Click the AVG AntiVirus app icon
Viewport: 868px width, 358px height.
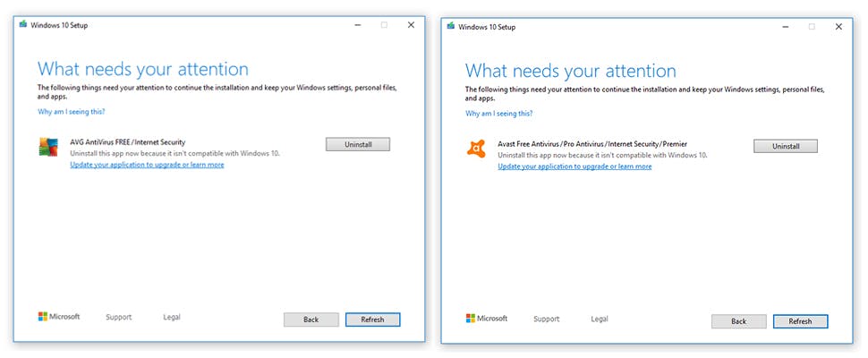48,147
